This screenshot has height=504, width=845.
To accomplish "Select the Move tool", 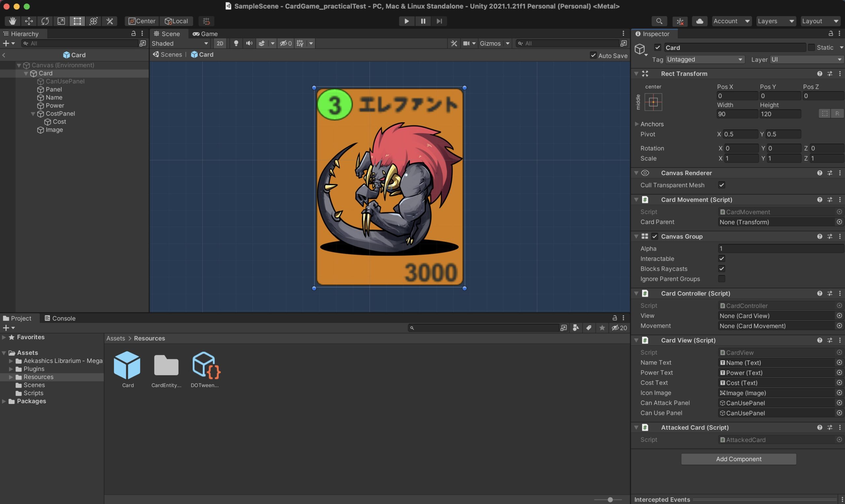I will [x=29, y=21].
